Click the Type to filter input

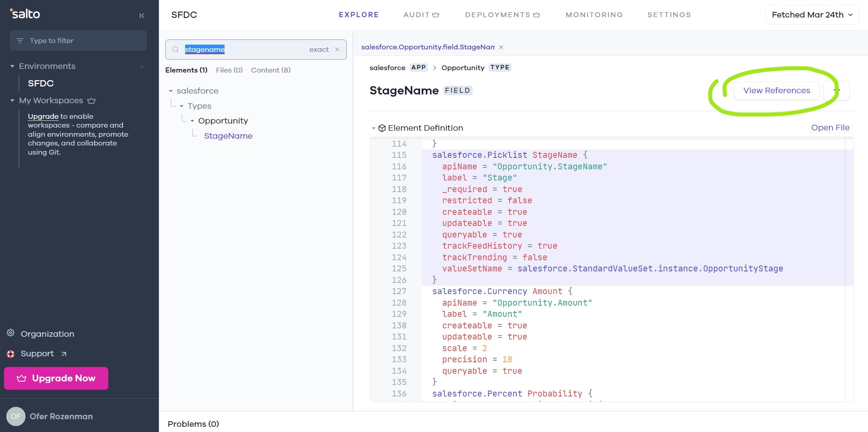coord(78,41)
